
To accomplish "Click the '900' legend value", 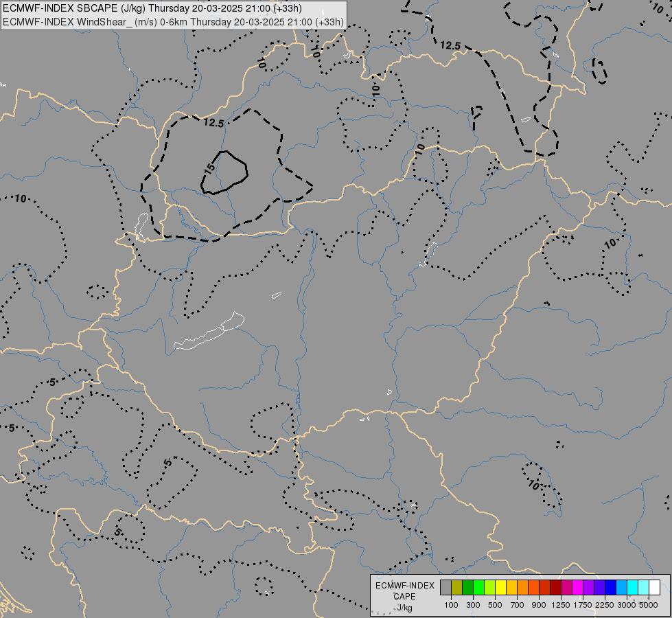I will pyautogui.click(x=539, y=605).
